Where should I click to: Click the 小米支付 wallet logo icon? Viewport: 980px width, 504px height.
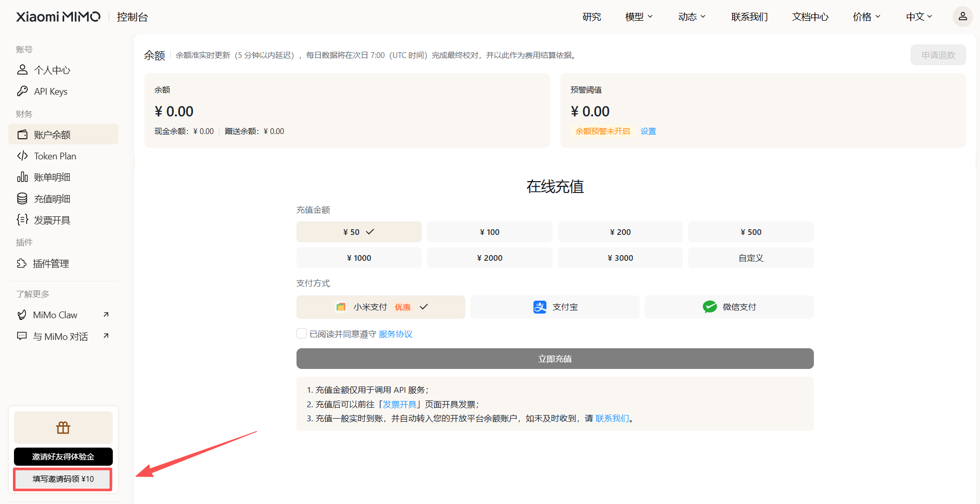pos(341,307)
